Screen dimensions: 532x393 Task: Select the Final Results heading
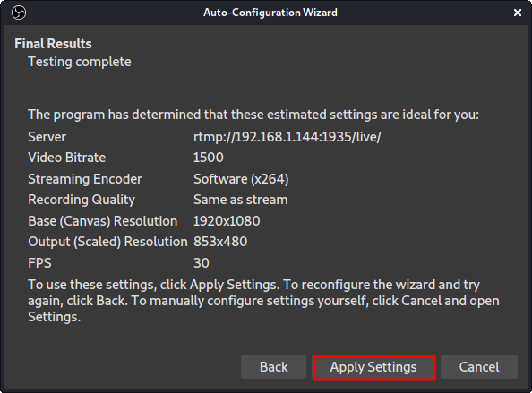(x=53, y=44)
